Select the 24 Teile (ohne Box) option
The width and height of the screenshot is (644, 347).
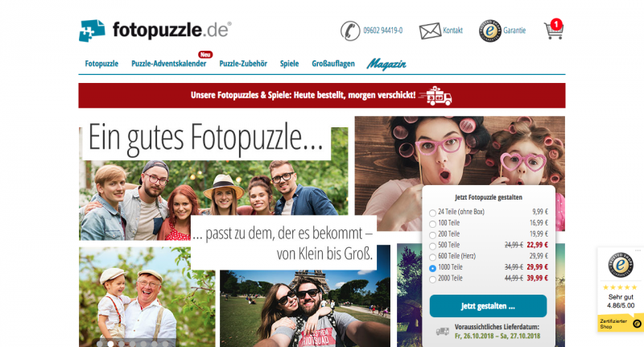[x=432, y=213]
